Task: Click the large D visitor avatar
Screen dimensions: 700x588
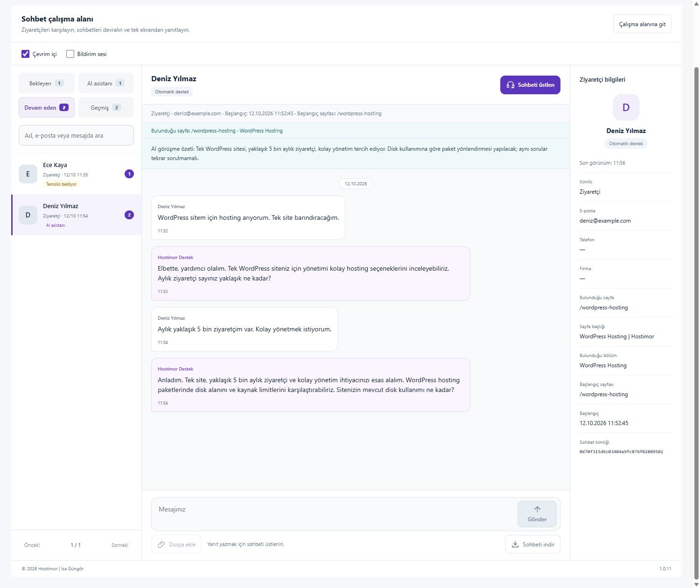Action: coord(626,107)
